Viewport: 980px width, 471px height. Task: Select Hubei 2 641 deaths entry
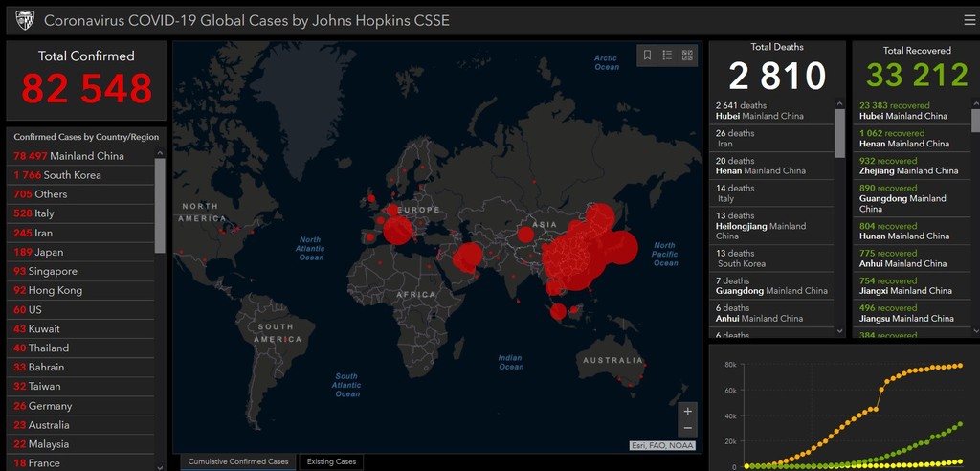(771, 111)
